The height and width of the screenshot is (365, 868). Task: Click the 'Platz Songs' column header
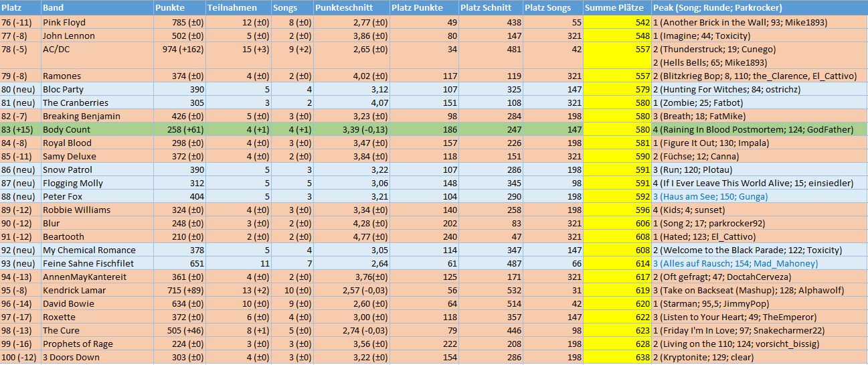coord(553,8)
